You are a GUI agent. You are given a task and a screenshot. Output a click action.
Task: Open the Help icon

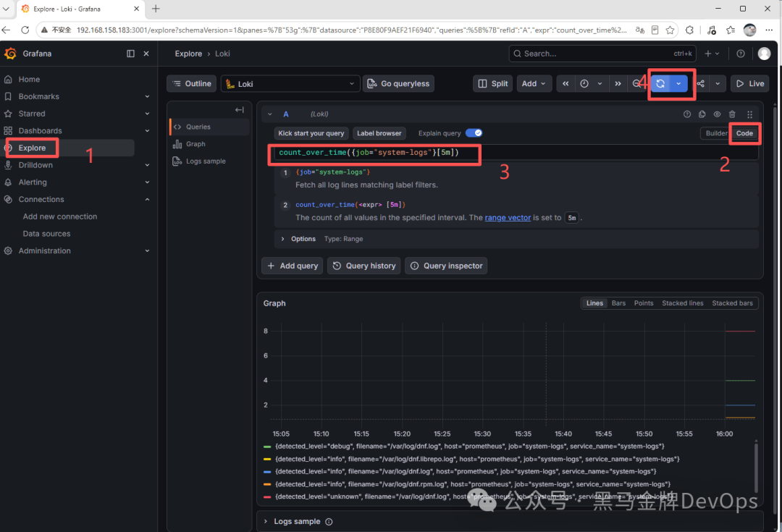741,54
